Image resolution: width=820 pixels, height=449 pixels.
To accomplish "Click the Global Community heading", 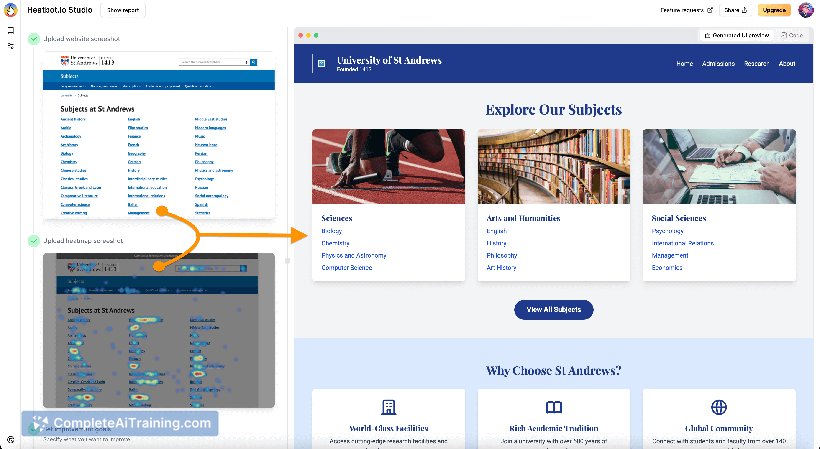I will click(x=719, y=428).
